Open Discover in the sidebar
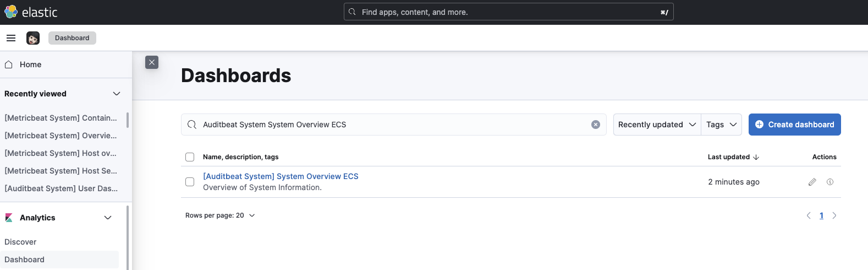 click(x=20, y=242)
